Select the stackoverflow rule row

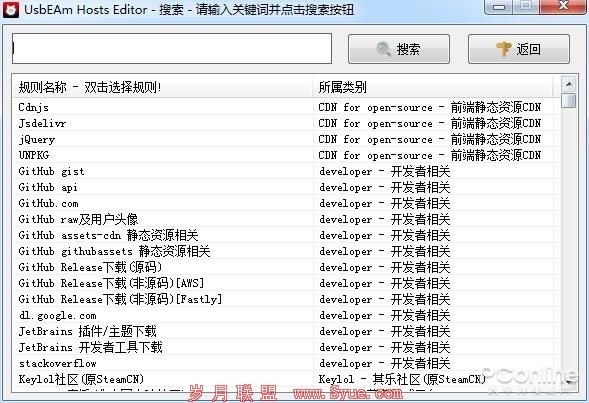click(x=286, y=363)
